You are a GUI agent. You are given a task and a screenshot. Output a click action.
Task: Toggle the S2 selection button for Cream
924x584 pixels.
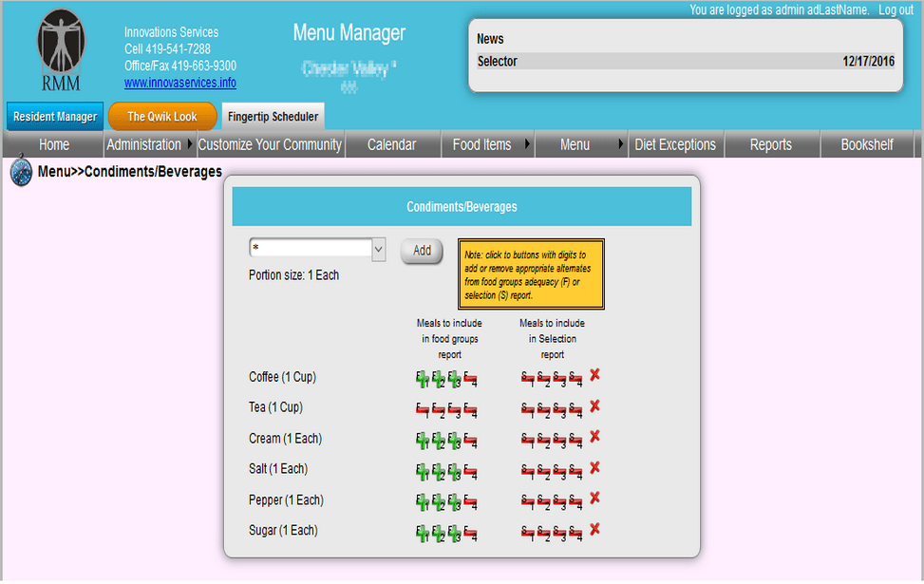543,440
